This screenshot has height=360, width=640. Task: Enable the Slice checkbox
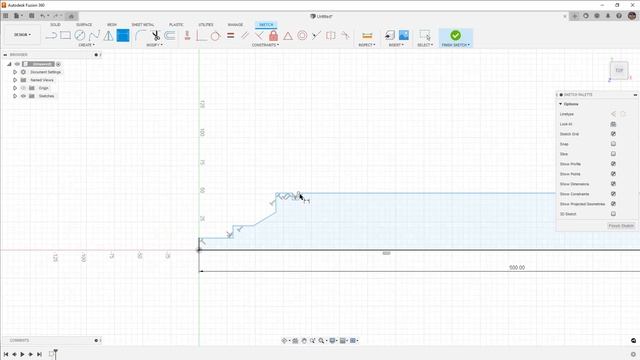click(x=613, y=154)
